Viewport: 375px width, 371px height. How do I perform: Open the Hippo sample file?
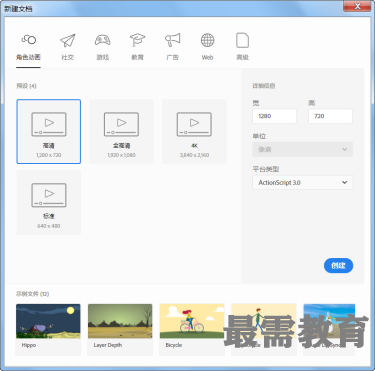[48, 329]
